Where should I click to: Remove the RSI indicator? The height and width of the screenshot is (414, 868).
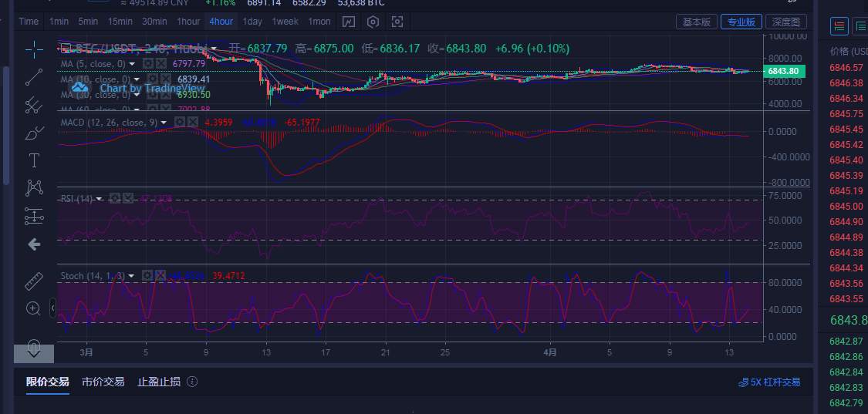[128, 198]
